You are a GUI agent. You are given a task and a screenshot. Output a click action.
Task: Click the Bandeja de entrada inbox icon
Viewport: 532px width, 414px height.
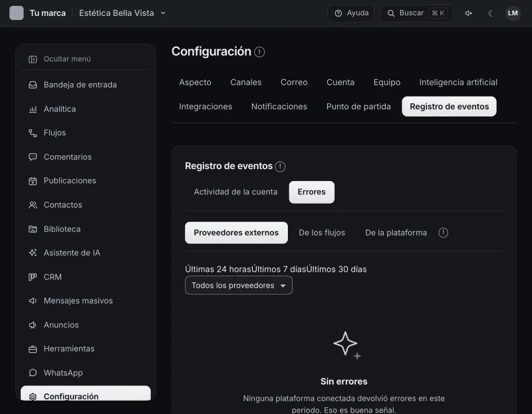click(33, 85)
